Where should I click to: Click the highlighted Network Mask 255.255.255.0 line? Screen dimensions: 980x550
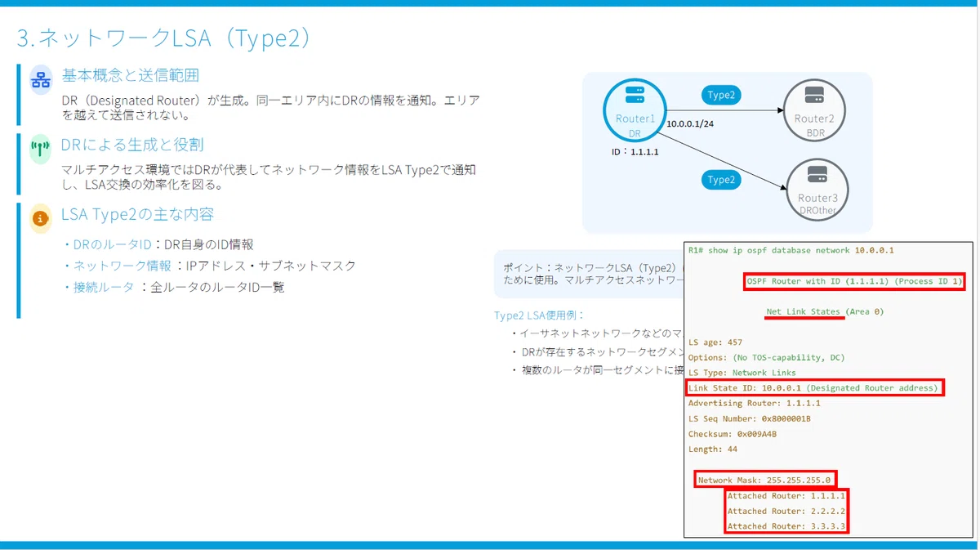coord(766,480)
